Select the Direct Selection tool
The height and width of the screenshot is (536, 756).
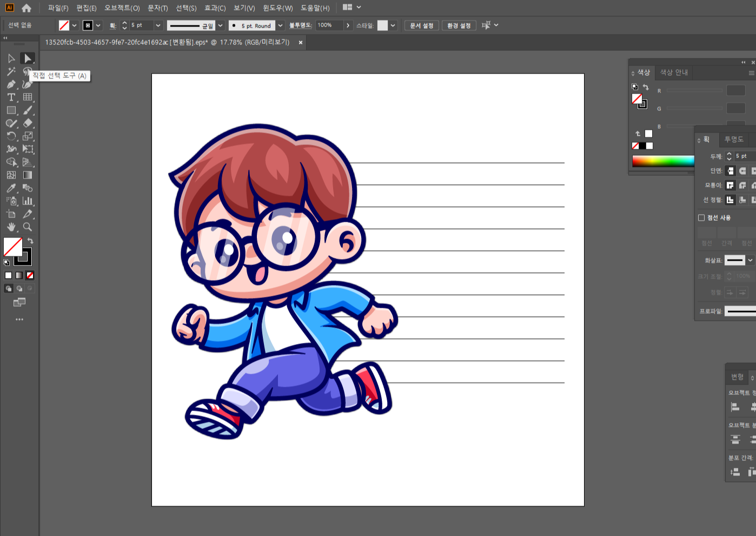point(28,58)
